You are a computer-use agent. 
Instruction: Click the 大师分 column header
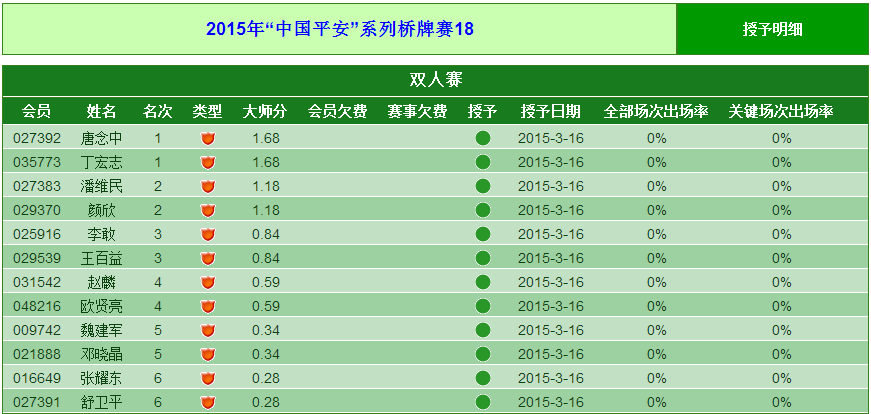(x=265, y=111)
